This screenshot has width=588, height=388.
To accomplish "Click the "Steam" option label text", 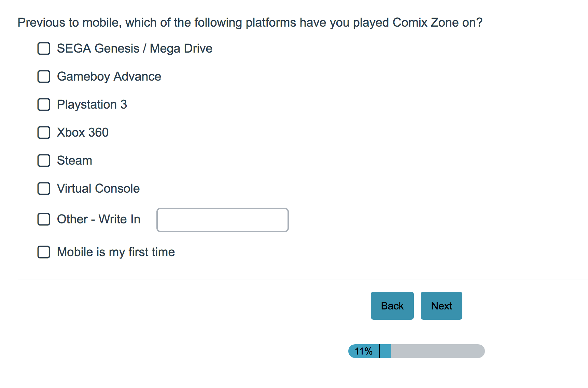I will pos(74,161).
